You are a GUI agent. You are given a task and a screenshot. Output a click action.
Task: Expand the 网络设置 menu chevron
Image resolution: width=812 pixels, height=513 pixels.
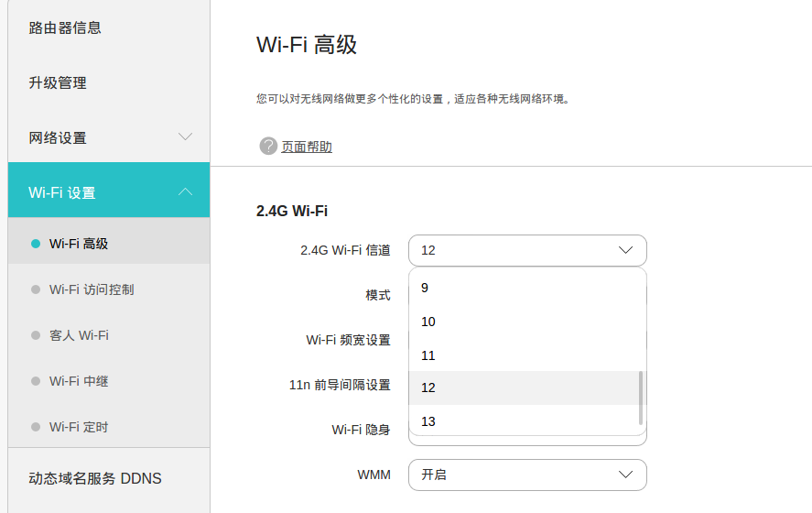185,137
